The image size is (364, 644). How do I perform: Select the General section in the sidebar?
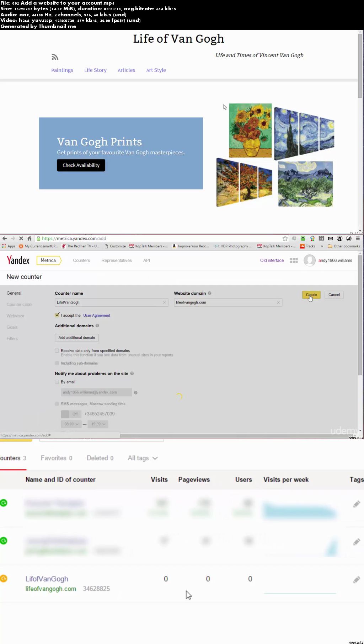[x=14, y=293]
